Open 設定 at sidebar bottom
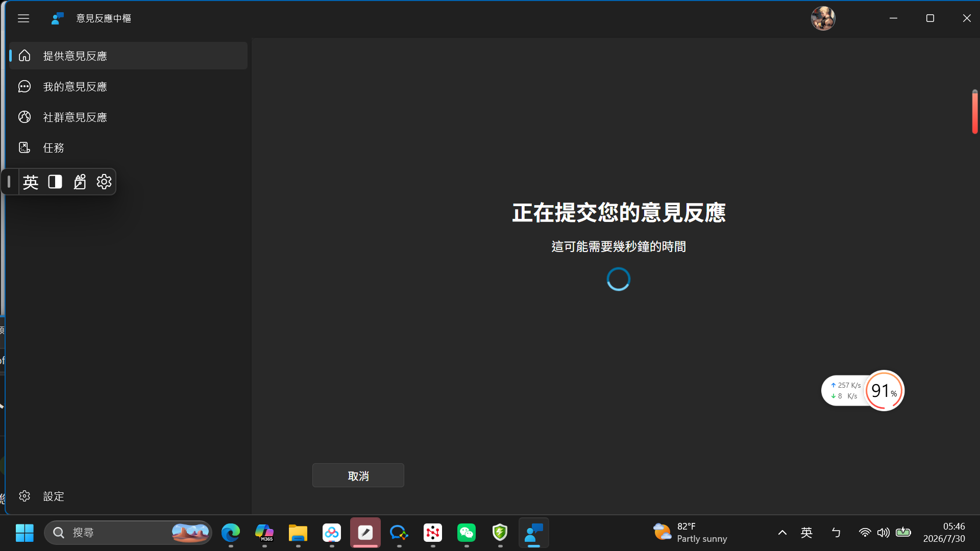Image resolution: width=980 pixels, height=551 pixels. pyautogui.click(x=129, y=496)
